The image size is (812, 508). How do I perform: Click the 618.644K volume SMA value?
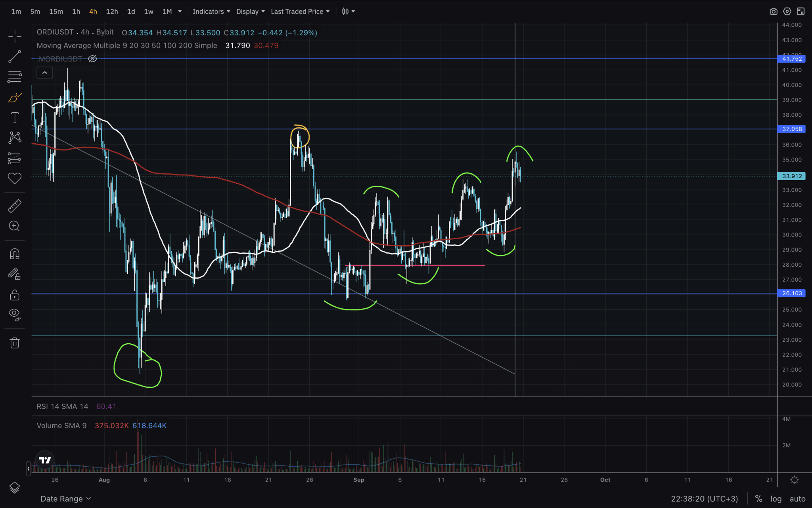(x=149, y=426)
